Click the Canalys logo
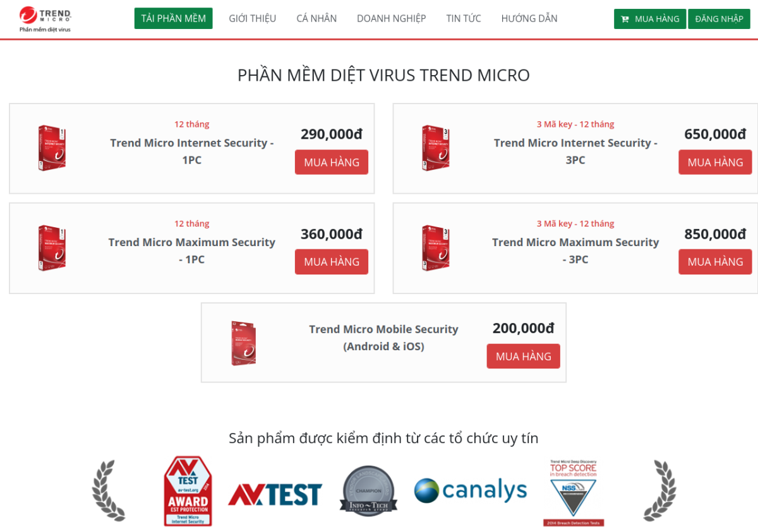The height and width of the screenshot is (532, 758). pyautogui.click(x=471, y=490)
